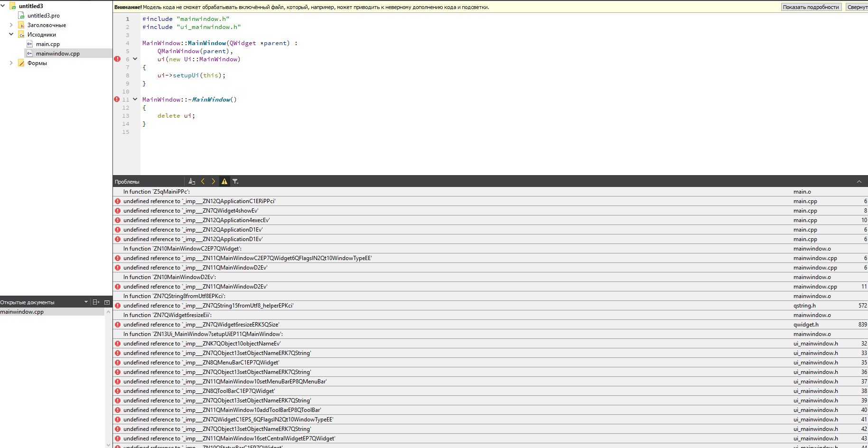Expand the Формы folder
Screen dimensions: 868x448
(x=11, y=63)
